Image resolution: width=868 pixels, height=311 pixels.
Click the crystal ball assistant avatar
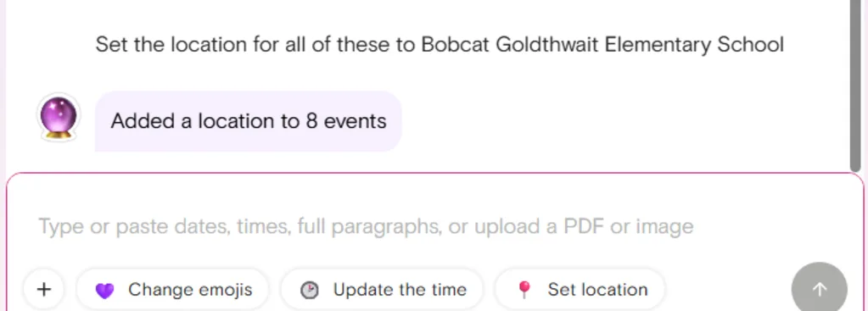(59, 117)
